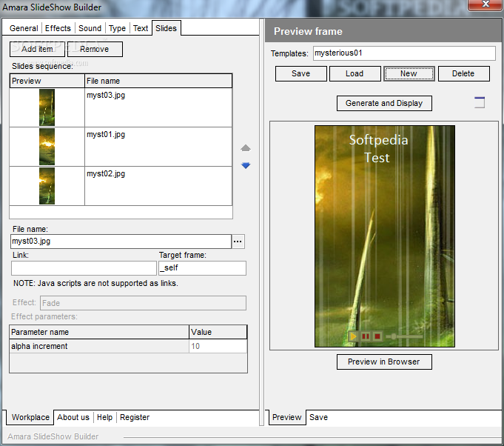Viewport: 504px width, 446px height.
Task: Move selected slide up with gray arrow
Action: 246,148
